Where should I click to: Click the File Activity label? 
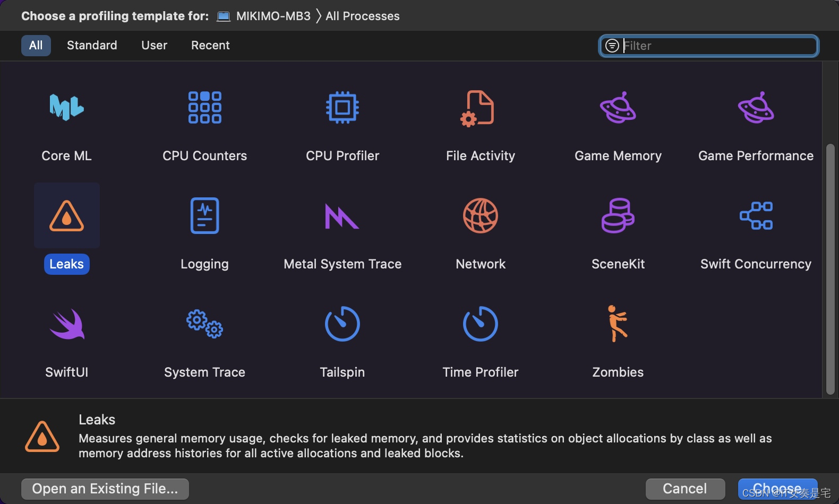click(x=481, y=156)
